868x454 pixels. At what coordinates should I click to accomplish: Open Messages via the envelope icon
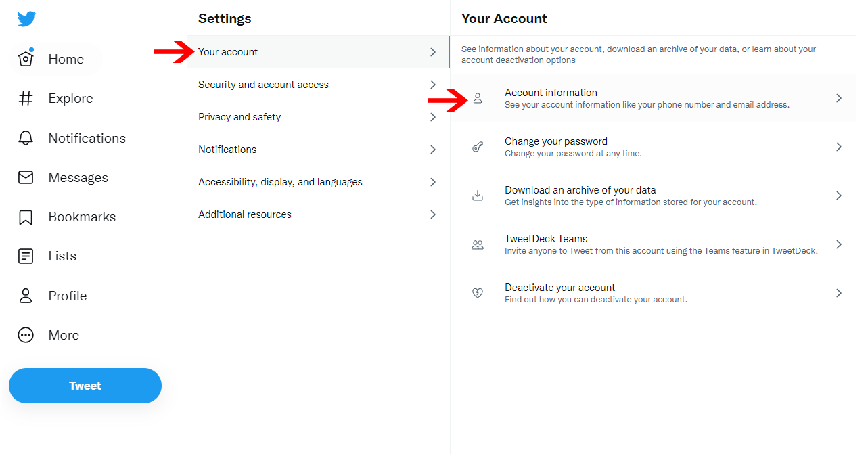point(26,177)
